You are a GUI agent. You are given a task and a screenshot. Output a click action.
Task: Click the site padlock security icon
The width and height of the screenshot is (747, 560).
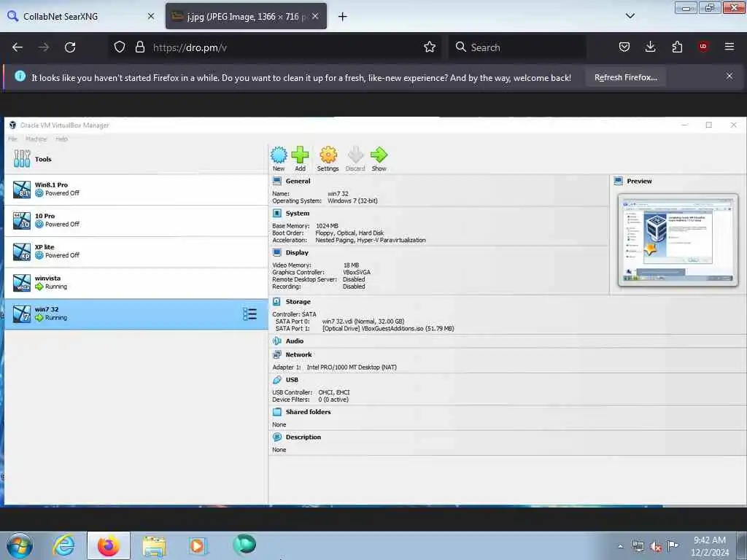139,47
